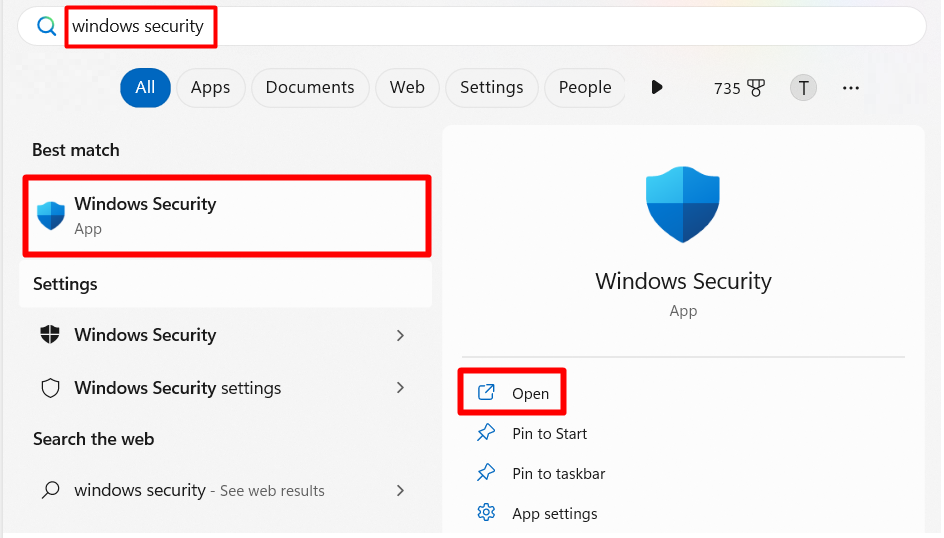Click the pin icon beside Pin to taskbar
The image size is (944, 538).
pyautogui.click(x=486, y=472)
